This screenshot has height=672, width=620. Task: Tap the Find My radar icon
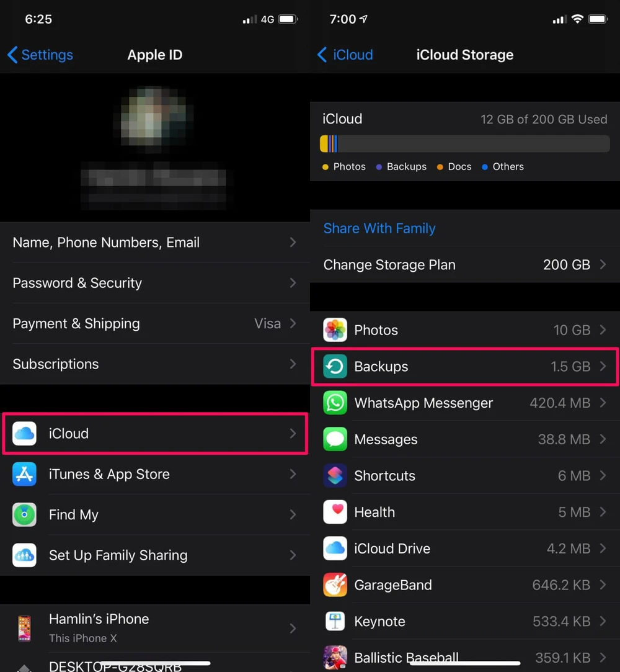(25, 514)
